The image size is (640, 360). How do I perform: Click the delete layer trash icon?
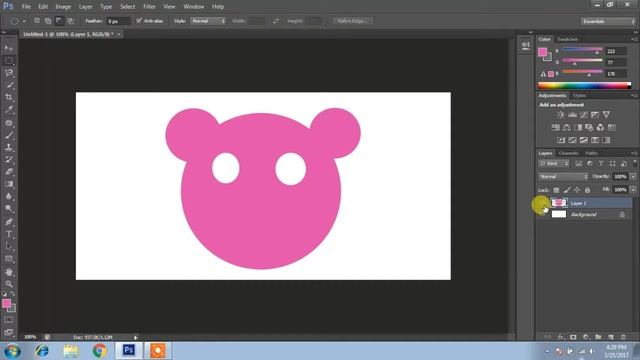[623, 337]
